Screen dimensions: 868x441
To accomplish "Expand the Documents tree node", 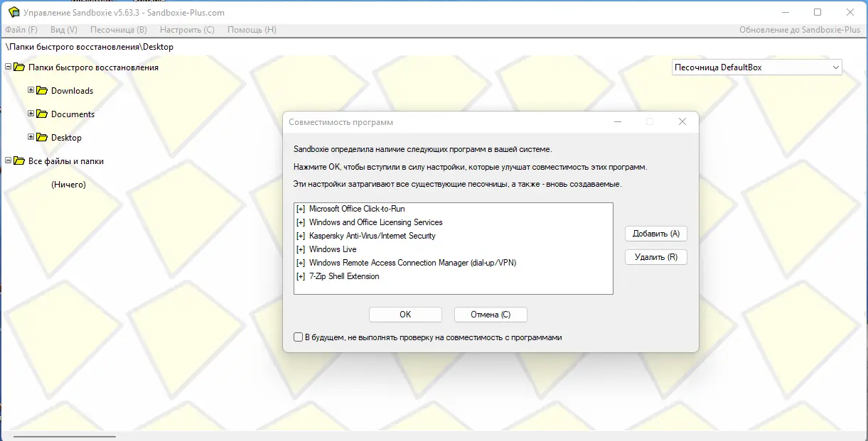I will 31,114.
